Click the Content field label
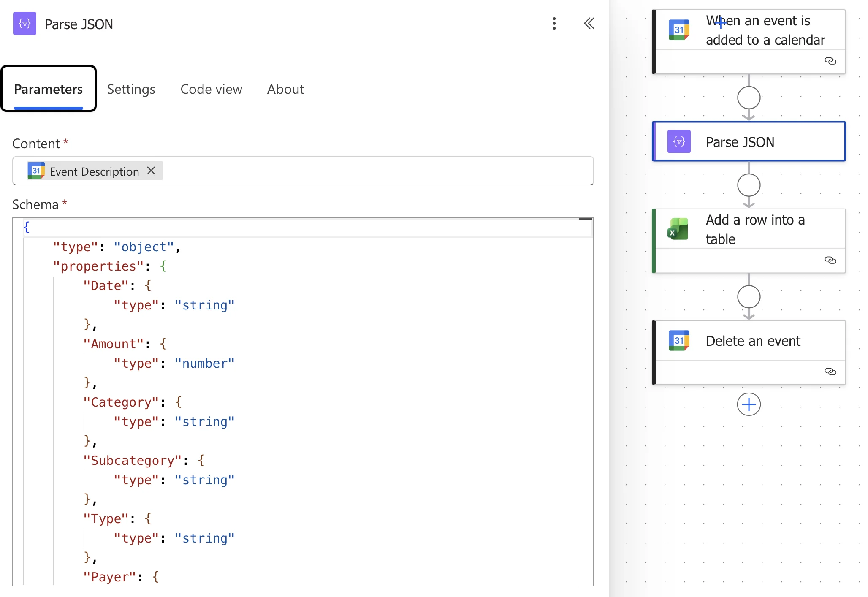 click(36, 144)
